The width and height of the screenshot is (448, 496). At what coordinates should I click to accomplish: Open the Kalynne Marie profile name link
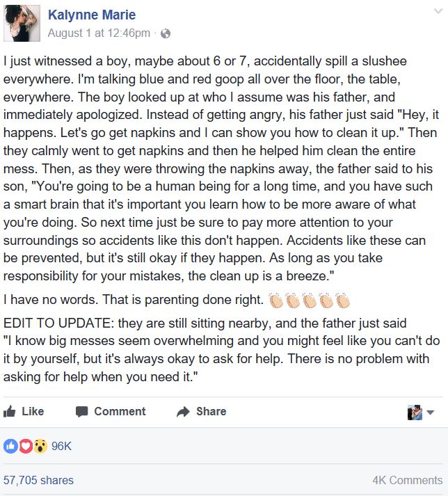92,15
